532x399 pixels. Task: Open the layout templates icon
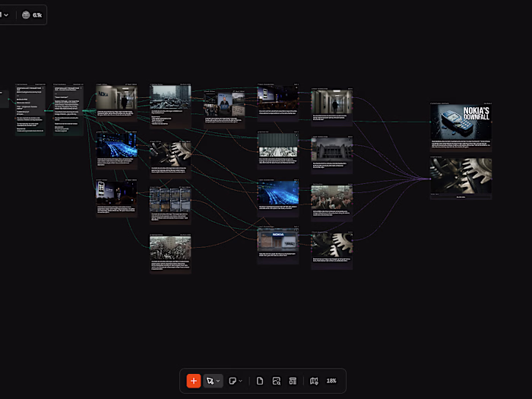293,381
